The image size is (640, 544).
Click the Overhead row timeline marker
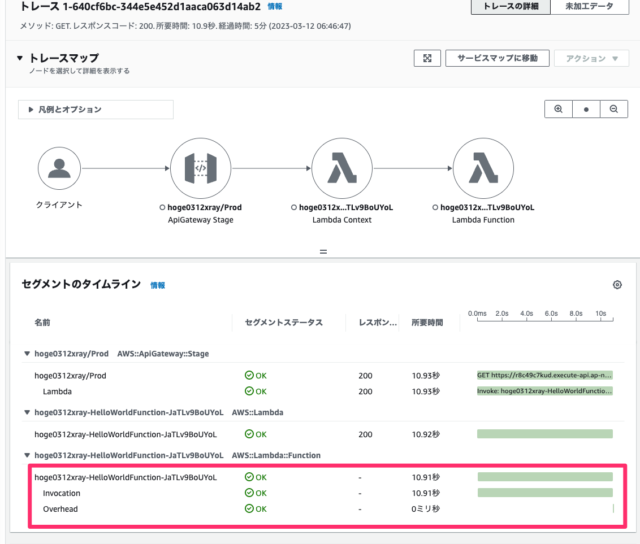[x=613, y=508]
